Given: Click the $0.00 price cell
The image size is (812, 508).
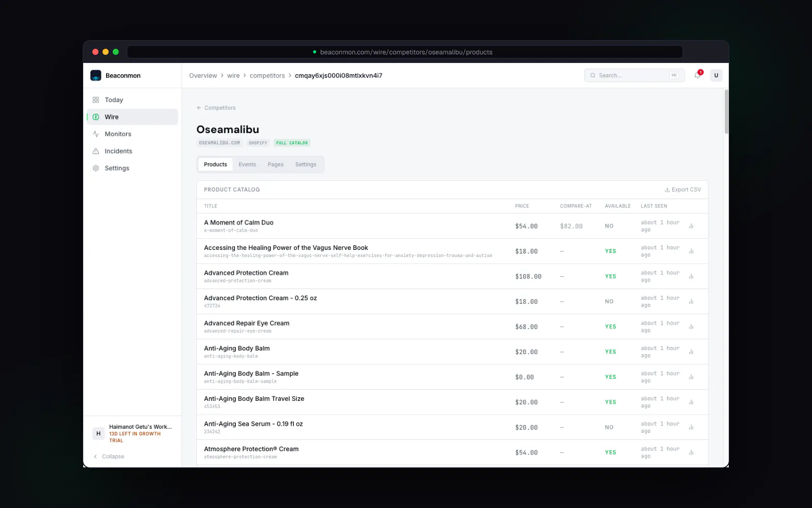Looking at the screenshot, I should click(x=524, y=377).
